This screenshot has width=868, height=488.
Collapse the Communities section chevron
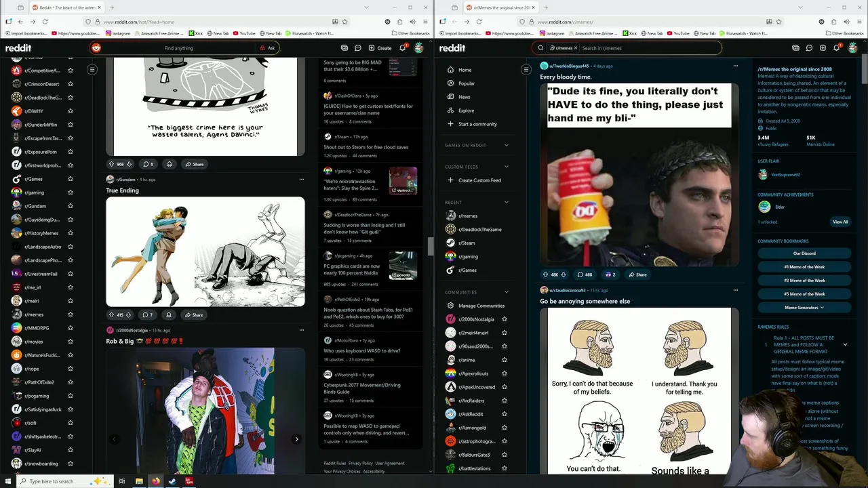click(506, 292)
